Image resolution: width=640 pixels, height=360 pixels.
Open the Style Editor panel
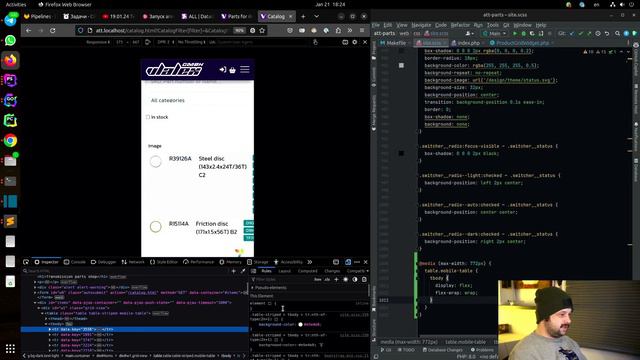coord(164,262)
